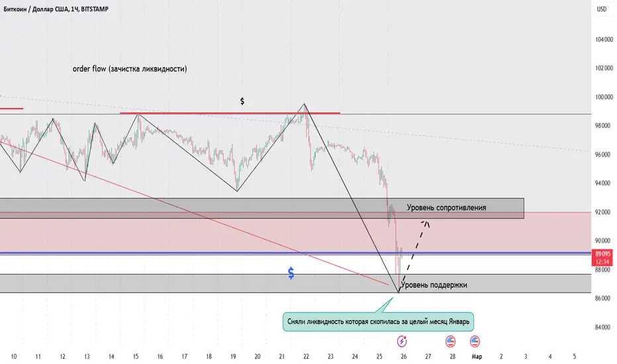
Task: Click date 15 on the time axis
Action: (135, 357)
